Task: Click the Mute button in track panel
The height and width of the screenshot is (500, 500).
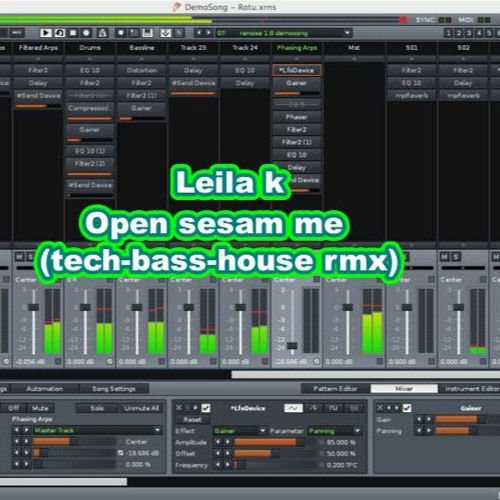Action: coord(40,408)
